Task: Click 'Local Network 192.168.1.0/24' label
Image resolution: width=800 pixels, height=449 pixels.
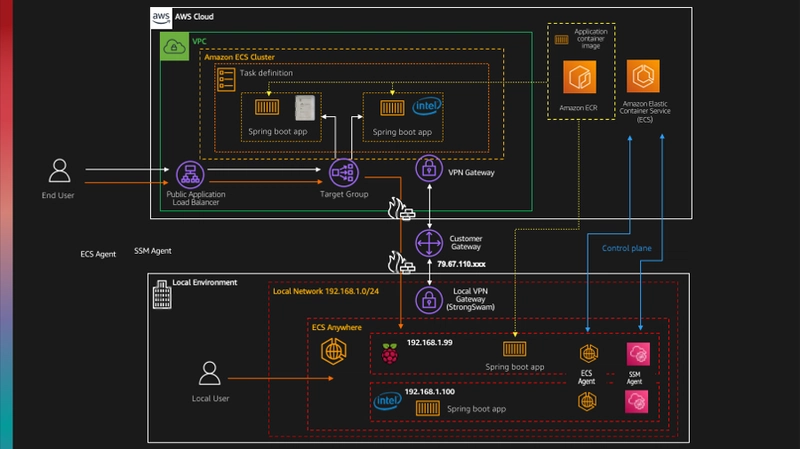Action: tap(326, 291)
